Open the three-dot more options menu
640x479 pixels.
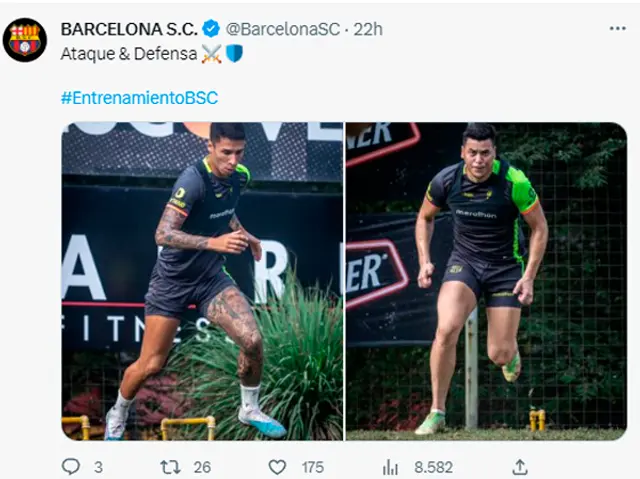coord(617,29)
